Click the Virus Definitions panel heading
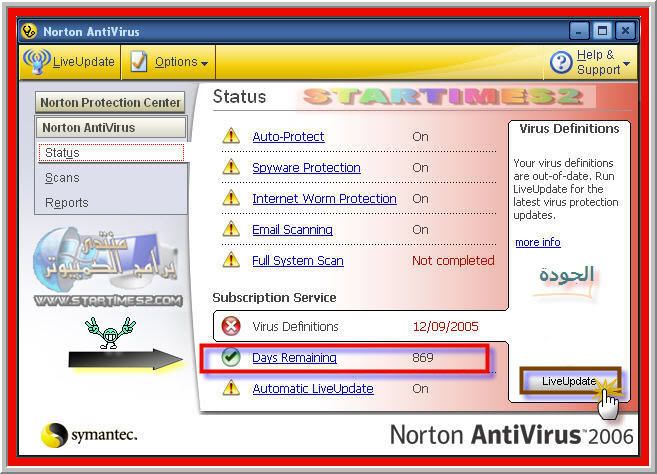Image resolution: width=657 pixels, height=474 pixels. pos(569,129)
